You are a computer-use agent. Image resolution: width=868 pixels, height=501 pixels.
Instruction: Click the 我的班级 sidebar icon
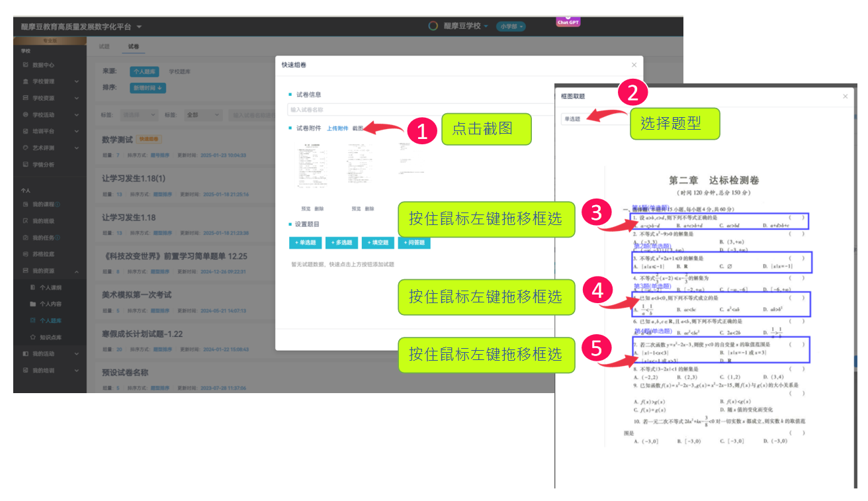25,221
